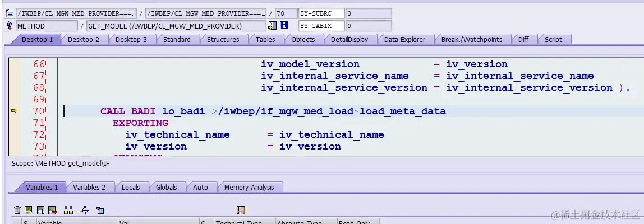Screen dimensions: 644x224
Task: Click the gray list icon in the variables toolbar
Action: 40,211
